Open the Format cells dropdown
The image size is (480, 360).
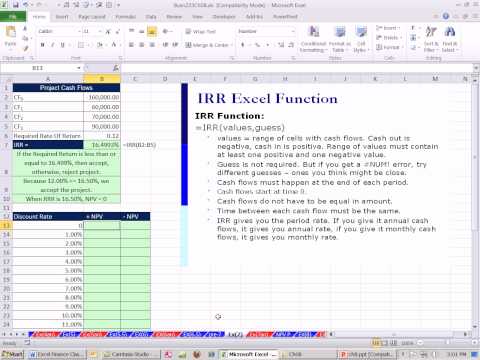pyautogui.click(x=389, y=47)
